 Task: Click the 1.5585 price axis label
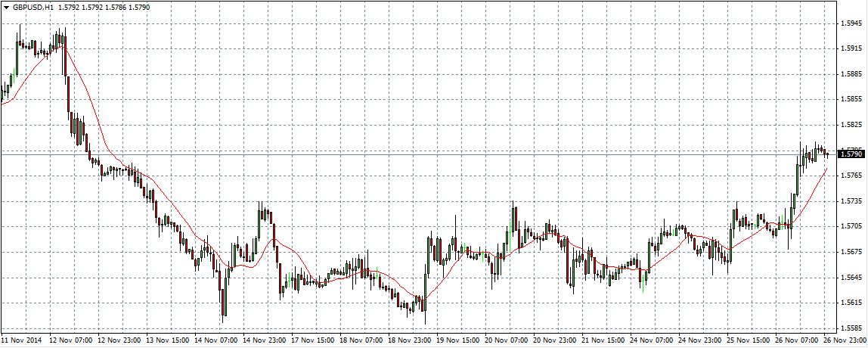tap(851, 328)
